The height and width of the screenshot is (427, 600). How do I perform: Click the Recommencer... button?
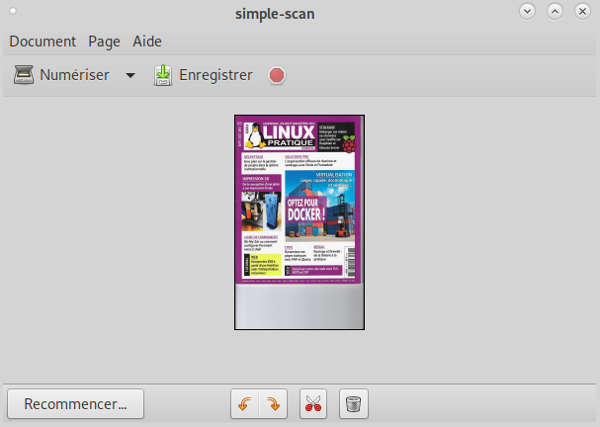75,404
